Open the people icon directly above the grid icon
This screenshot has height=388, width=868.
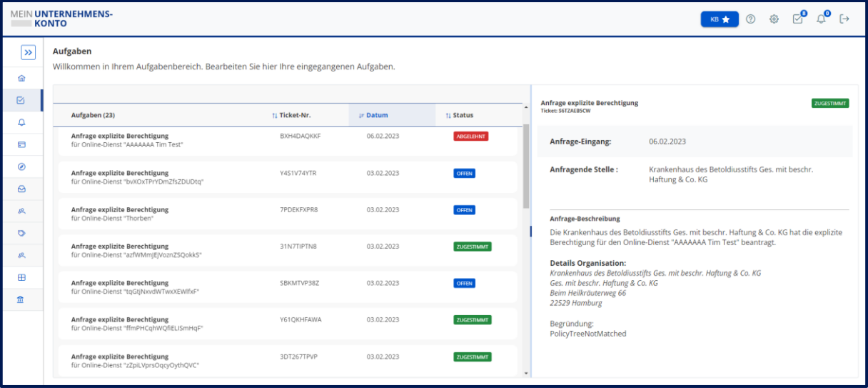(x=21, y=255)
